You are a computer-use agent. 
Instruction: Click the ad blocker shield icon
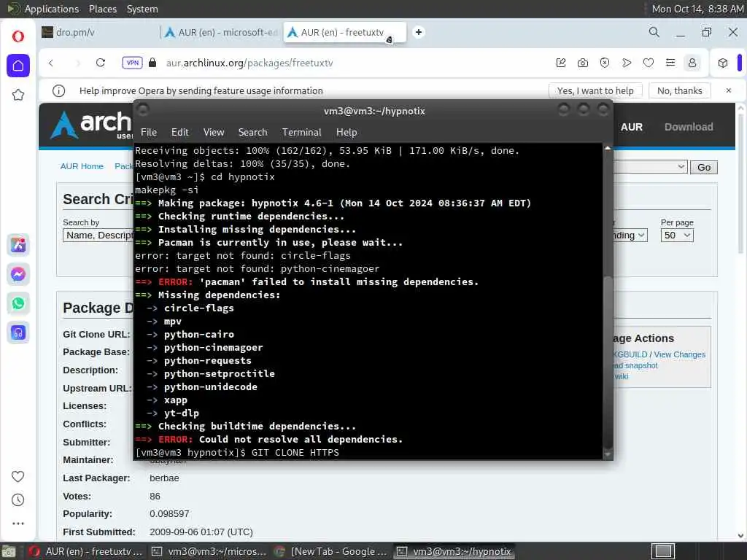(605, 63)
